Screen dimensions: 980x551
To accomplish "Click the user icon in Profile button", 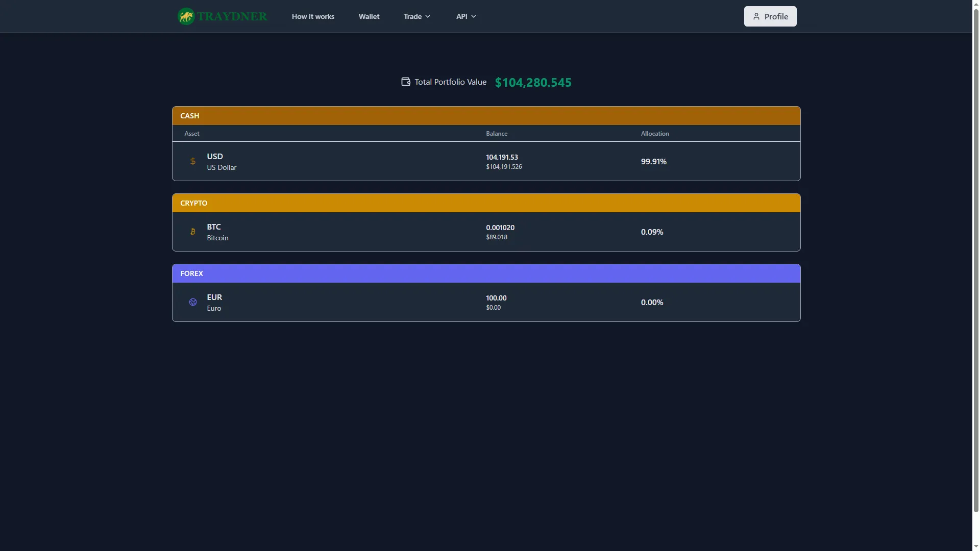I will [756, 16].
